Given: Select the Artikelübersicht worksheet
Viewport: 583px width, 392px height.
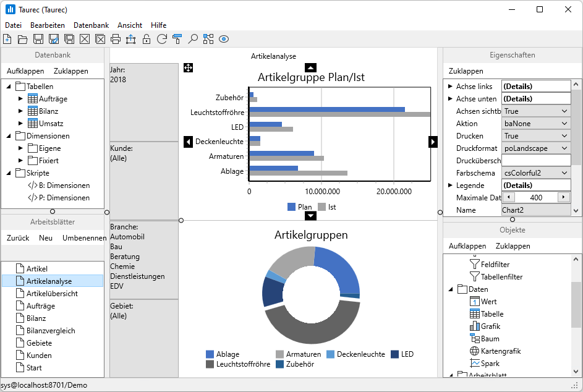Looking at the screenshot, I should click(52, 294).
